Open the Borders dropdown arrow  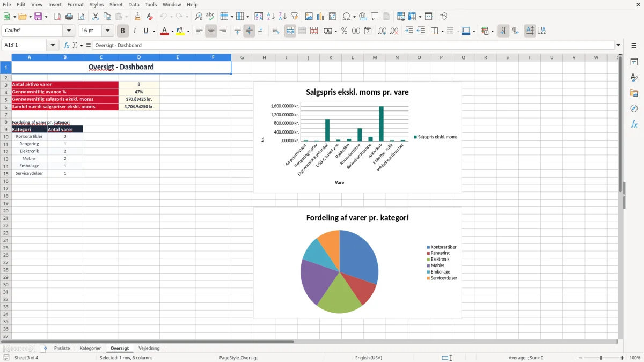click(x=442, y=31)
